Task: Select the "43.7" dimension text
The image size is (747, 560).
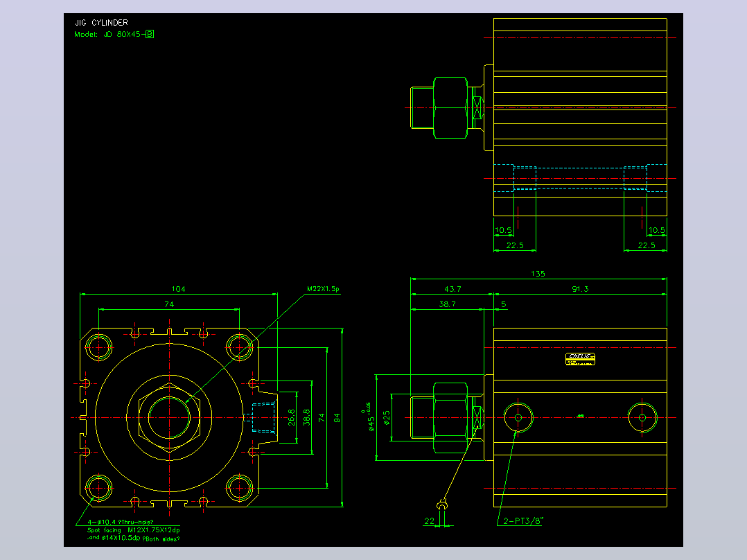Action: pyautogui.click(x=452, y=289)
